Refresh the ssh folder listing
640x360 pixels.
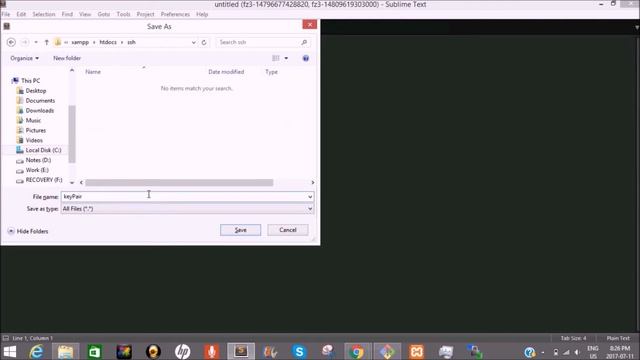click(x=204, y=42)
